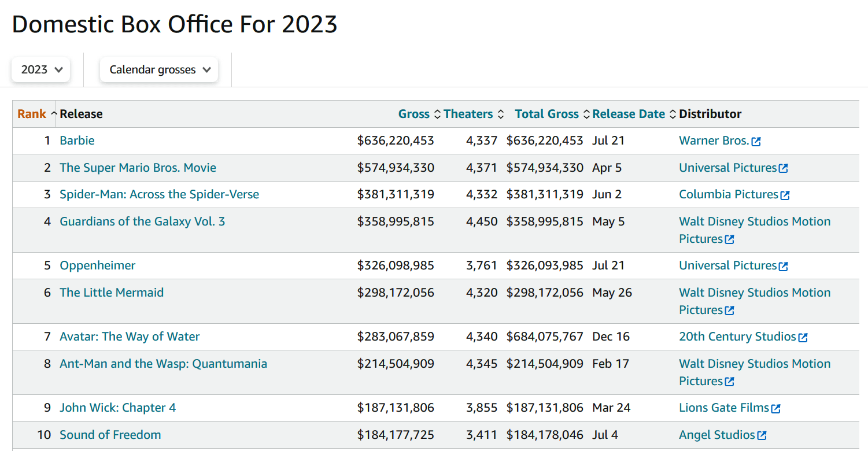Click sort arrows icon beside Release Date header
This screenshot has width=868, height=451.
673,114
